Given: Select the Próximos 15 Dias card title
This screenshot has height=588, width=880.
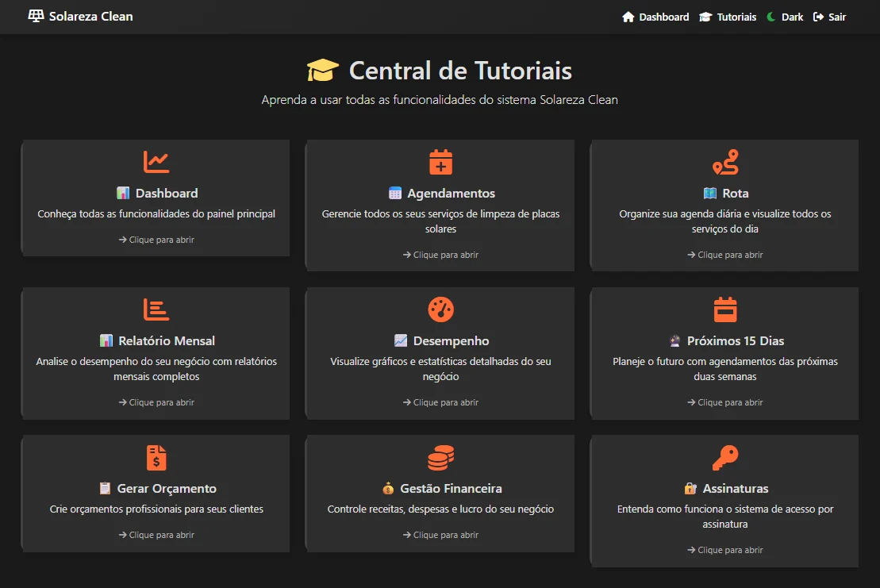Looking at the screenshot, I should click(x=736, y=340).
